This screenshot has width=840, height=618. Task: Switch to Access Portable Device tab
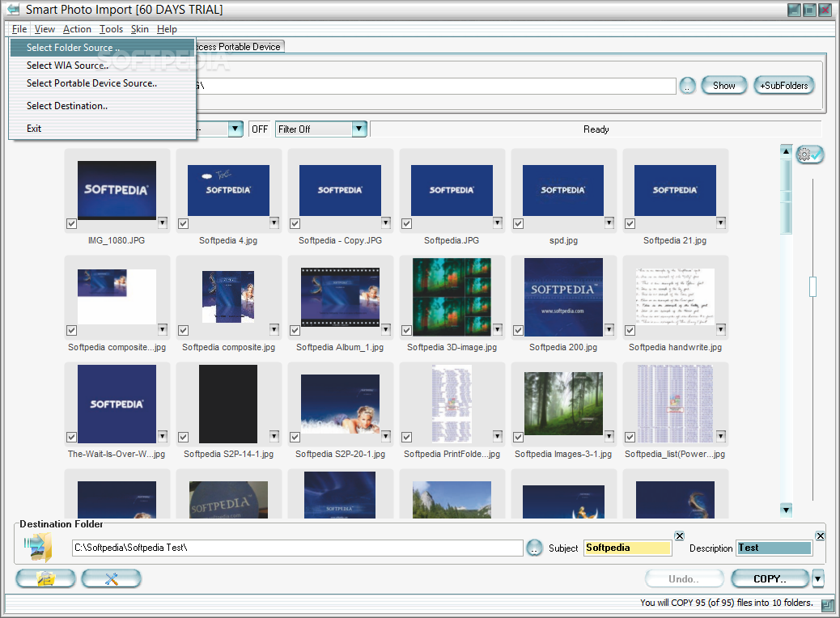click(240, 47)
